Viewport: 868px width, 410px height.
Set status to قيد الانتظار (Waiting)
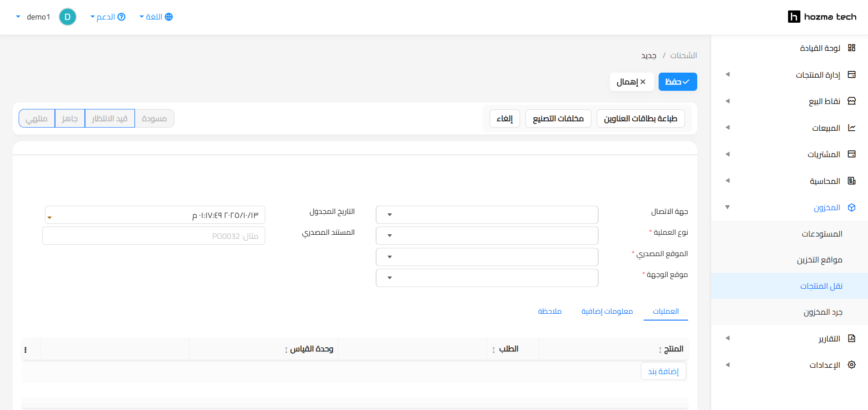pyautogui.click(x=109, y=119)
